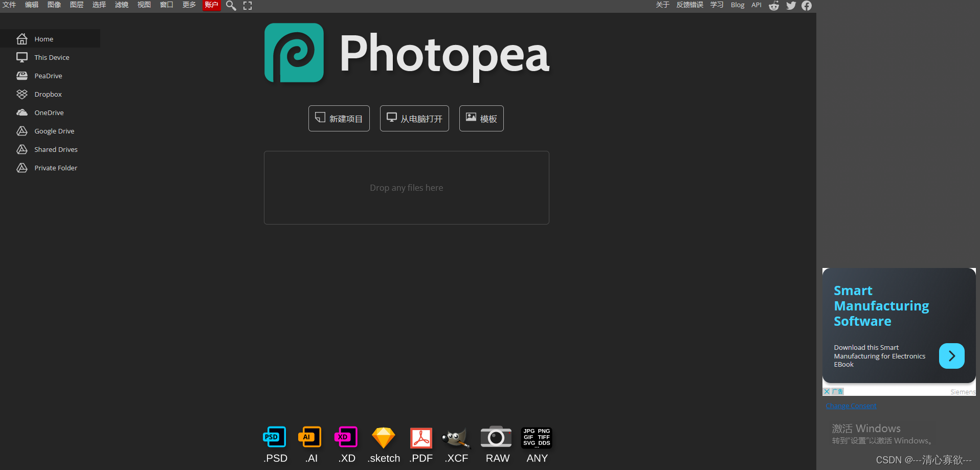Click the .XD format icon
Viewport: 980px width, 470px height.
[346, 437]
